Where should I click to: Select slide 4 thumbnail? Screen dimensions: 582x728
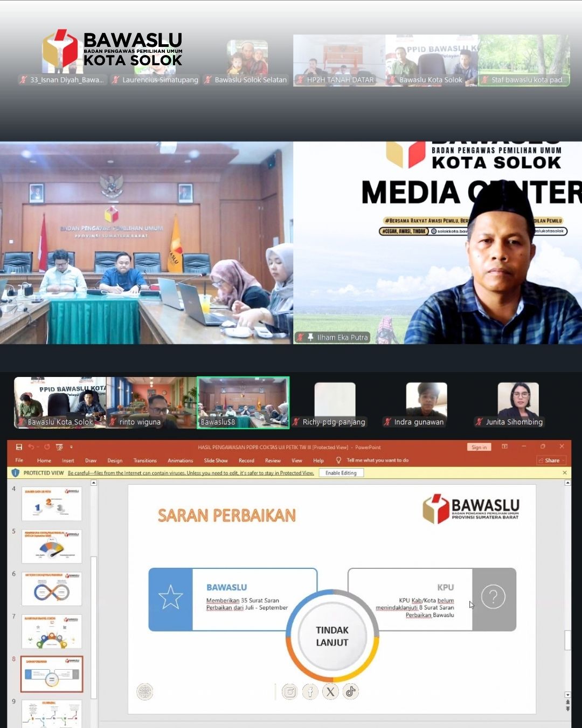coord(52,504)
